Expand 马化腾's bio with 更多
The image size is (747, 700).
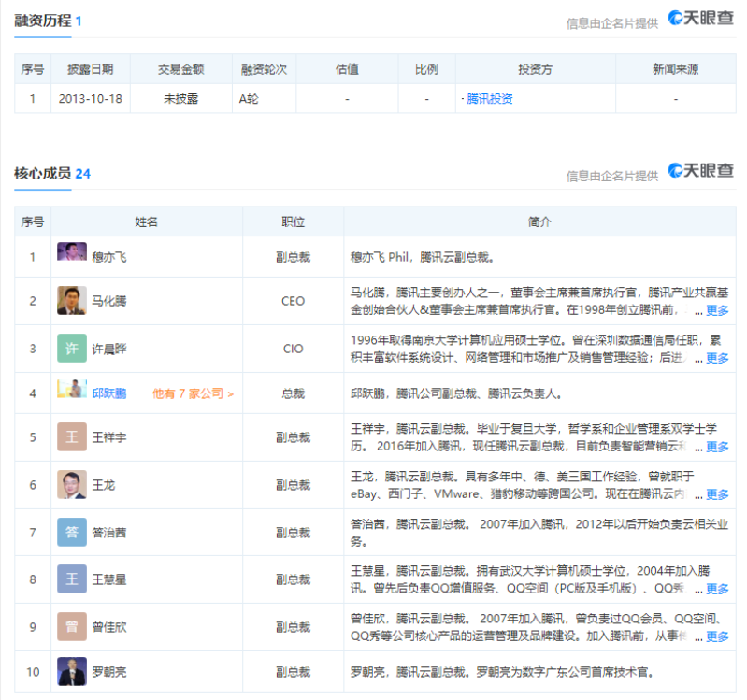(717, 310)
